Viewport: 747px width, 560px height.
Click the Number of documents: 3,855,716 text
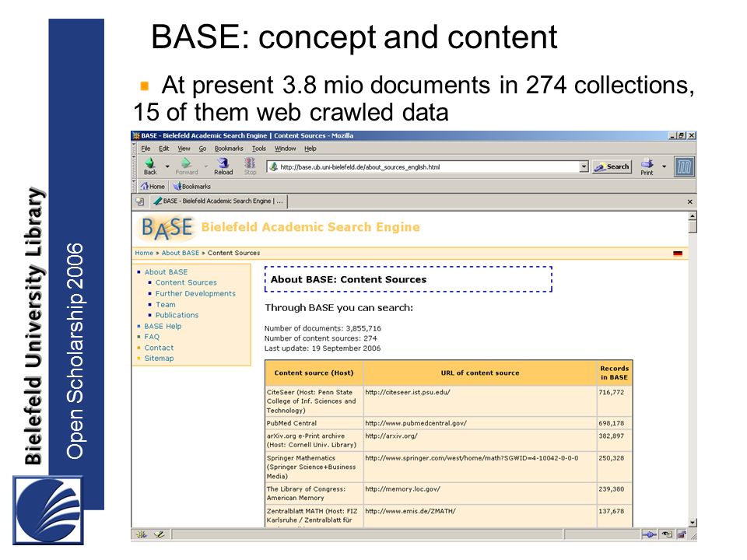click(x=322, y=328)
